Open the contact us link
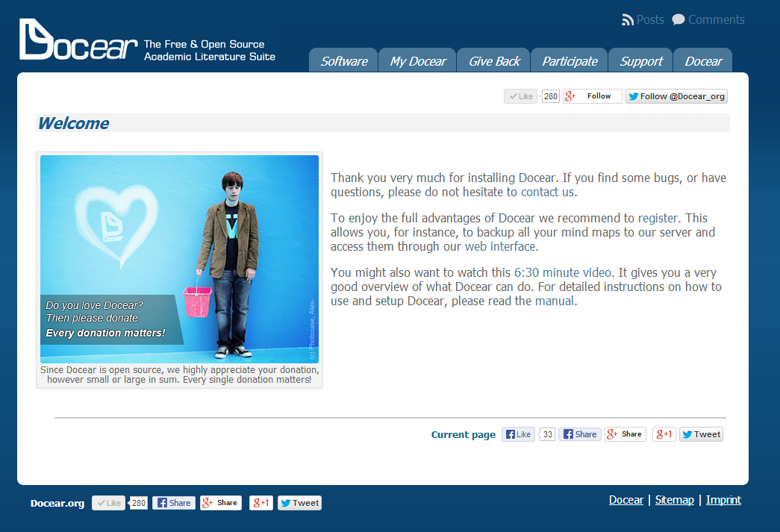Image resolution: width=780 pixels, height=532 pixels. tap(547, 193)
